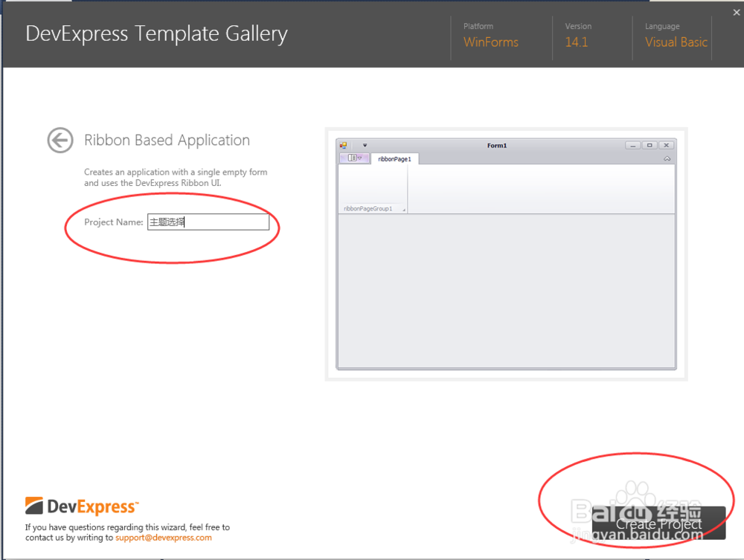Click the ribbonPage1 tab in preview
This screenshot has width=744, height=560.
coord(394,159)
